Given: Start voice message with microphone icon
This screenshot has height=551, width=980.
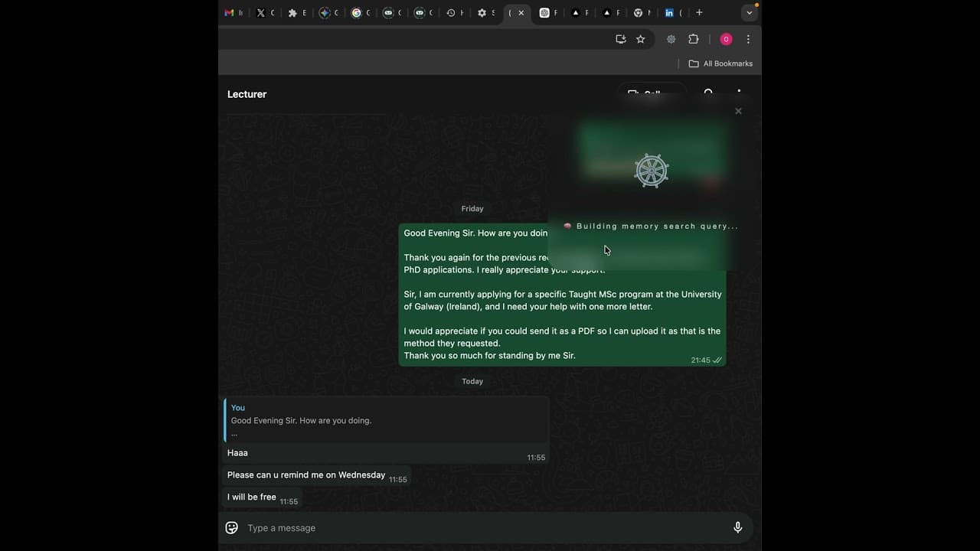Looking at the screenshot, I should pos(737,528).
